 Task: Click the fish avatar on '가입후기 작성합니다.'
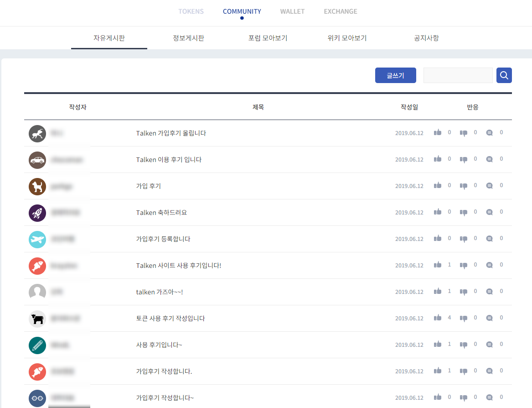point(37,372)
